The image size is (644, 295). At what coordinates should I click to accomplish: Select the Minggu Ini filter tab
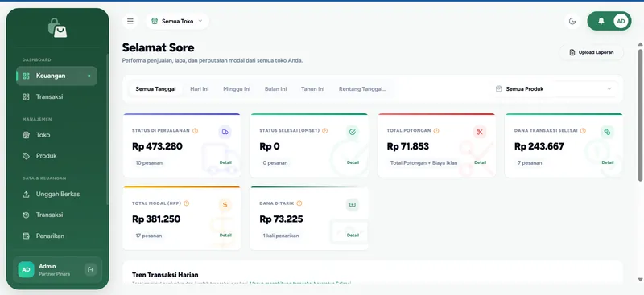(x=237, y=89)
